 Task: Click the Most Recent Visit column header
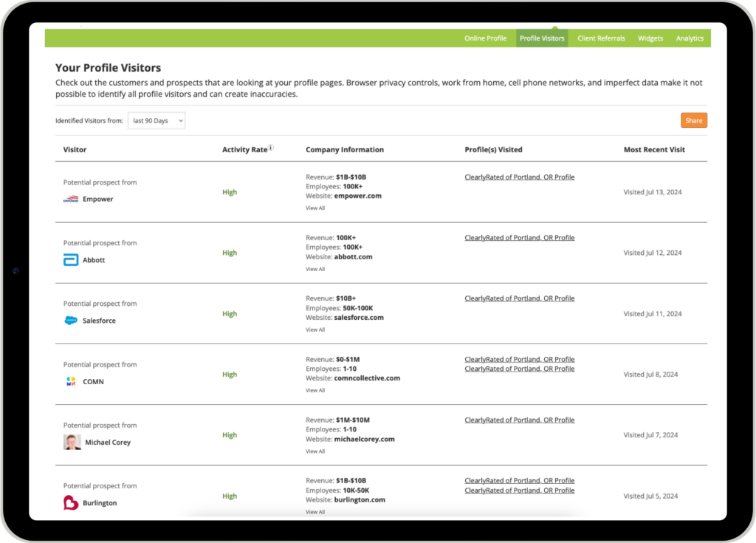tap(654, 150)
